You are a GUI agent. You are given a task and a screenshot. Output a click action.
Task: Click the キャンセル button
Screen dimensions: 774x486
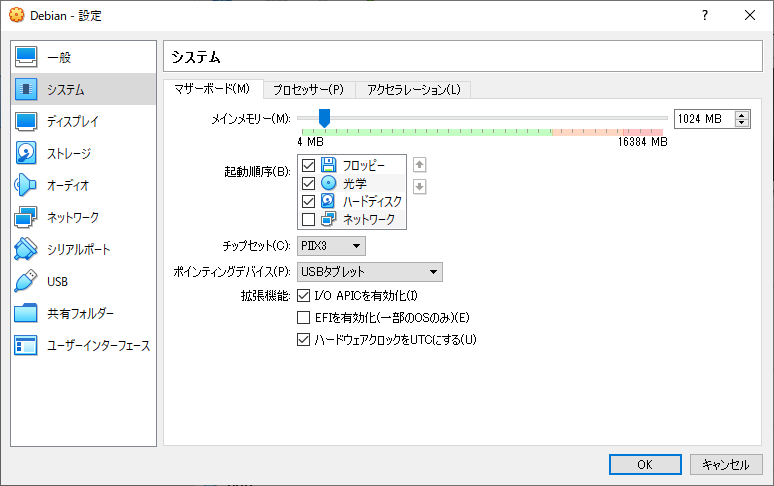click(726, 464)
